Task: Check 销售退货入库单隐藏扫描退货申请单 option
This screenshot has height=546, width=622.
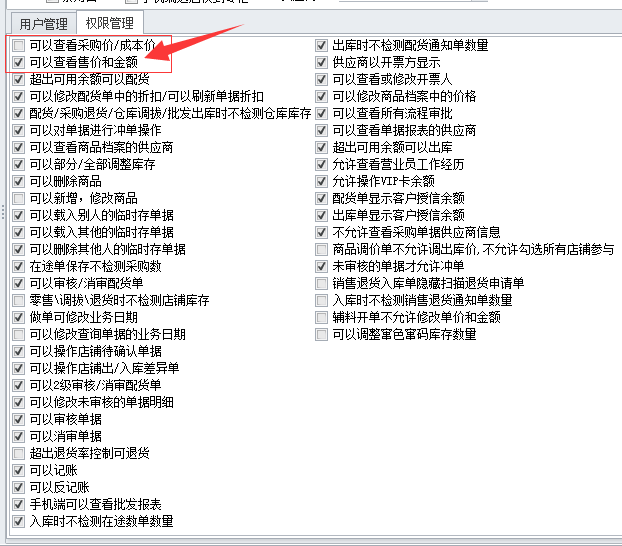Action: (x=321, y=283)
